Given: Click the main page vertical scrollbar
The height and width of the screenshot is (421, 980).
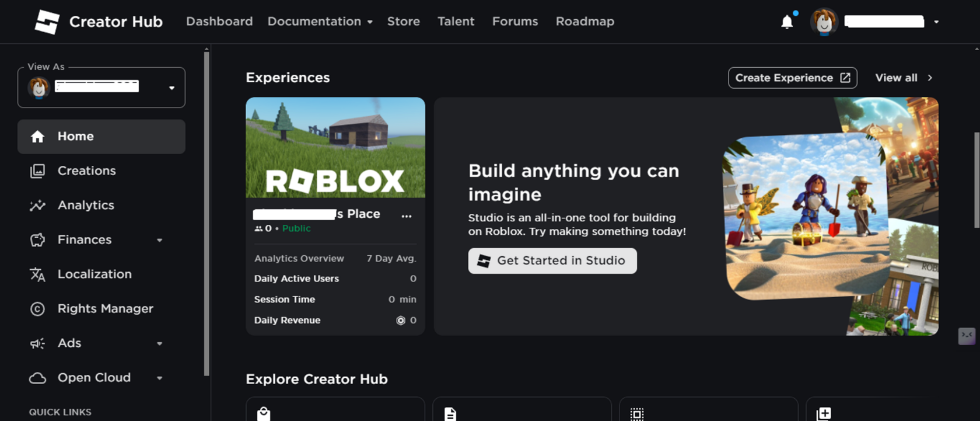Looking at the screenshot, I should click(977, 180).
